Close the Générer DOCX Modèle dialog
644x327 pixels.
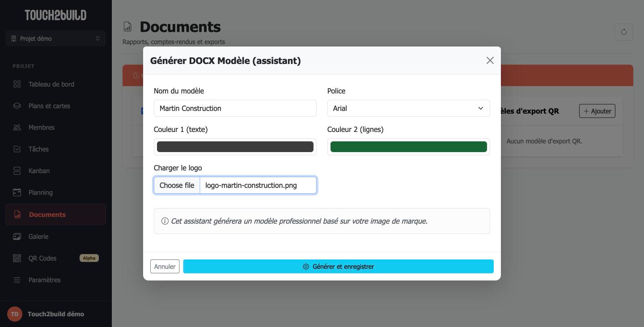point(490,60)
